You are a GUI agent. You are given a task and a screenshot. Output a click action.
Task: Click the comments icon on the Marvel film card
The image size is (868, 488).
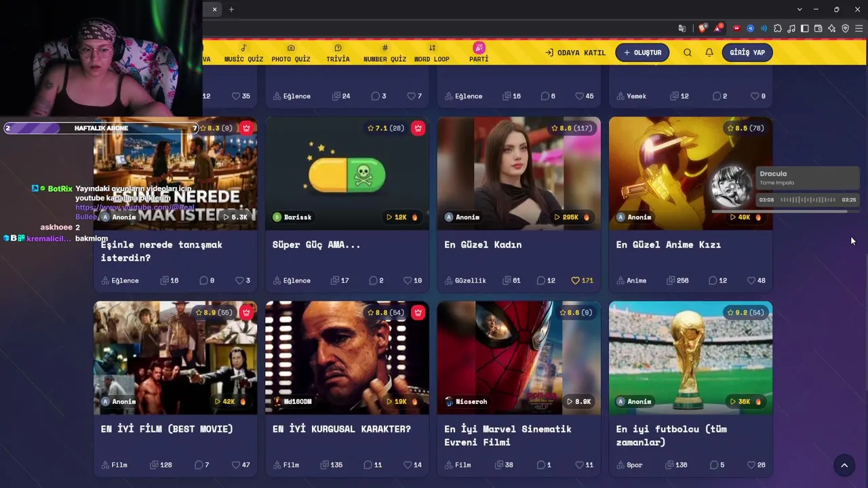[540, 465]
